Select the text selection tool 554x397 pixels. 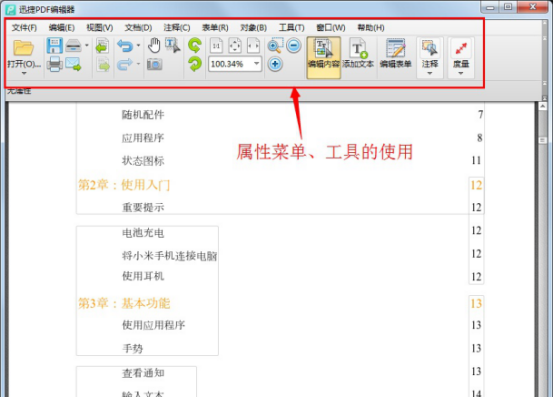click(x=172, y=46)
